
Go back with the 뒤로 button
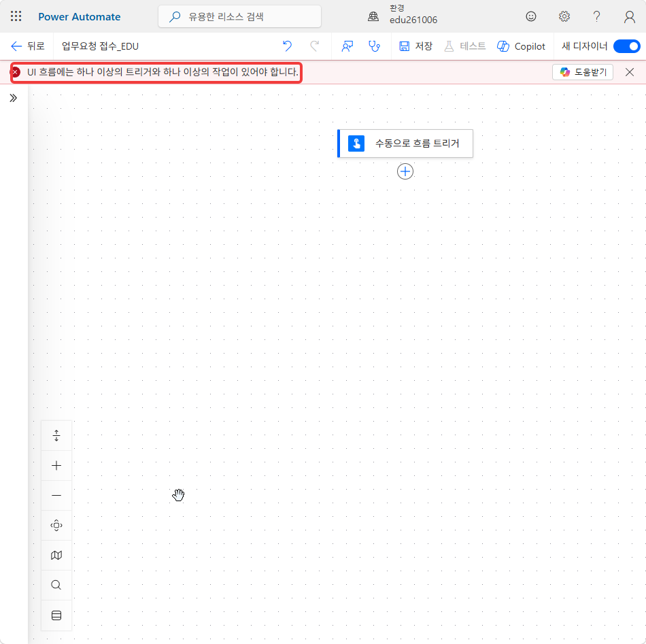point(28,46)
